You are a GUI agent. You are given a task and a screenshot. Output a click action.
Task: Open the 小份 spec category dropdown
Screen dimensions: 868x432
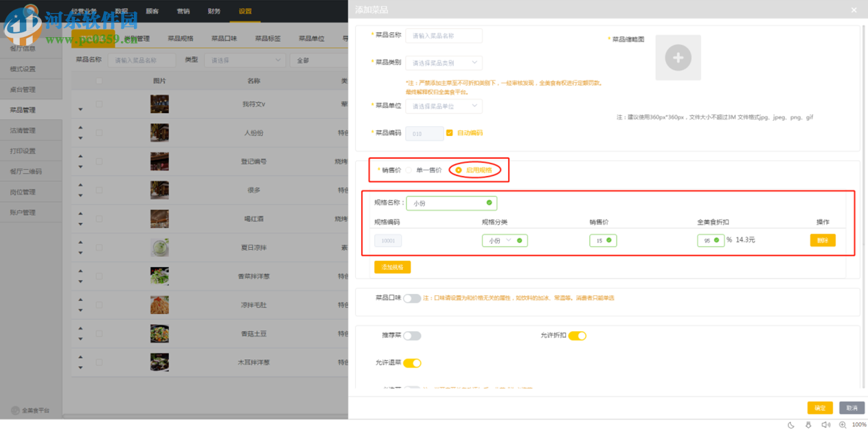pyautogui.click(x=504, y=240)
